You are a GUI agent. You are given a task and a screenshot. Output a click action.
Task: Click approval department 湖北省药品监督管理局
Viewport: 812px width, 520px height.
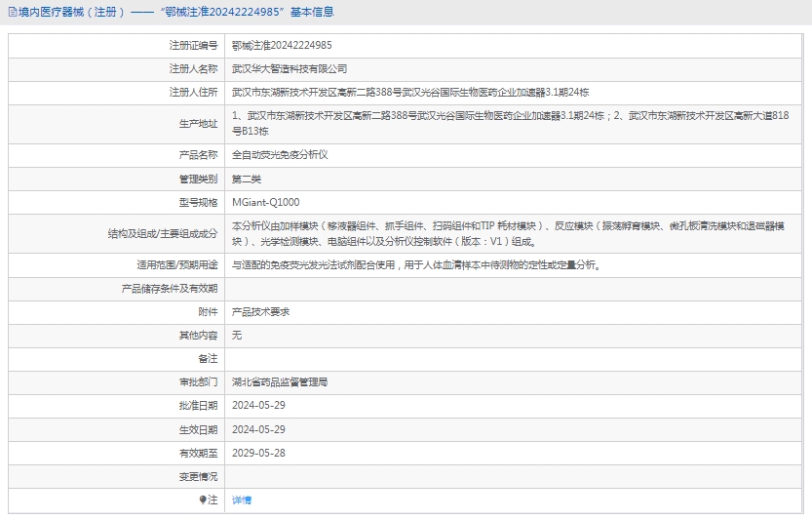pyautogui.click(x=279, y=382)
